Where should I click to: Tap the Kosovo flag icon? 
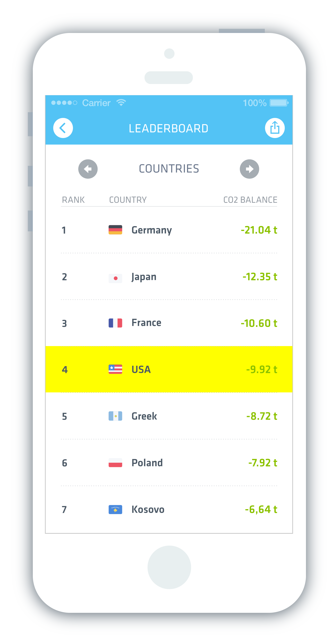(115, 510)
